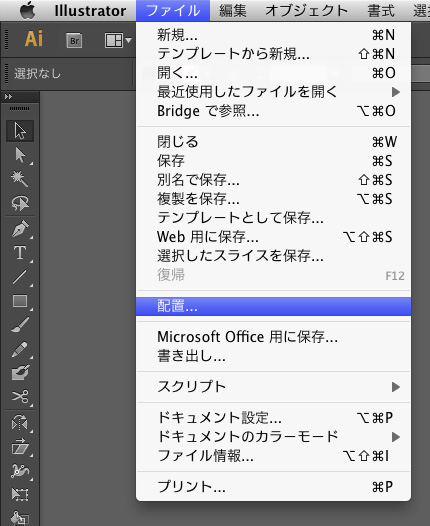The image size is (430, 526).
Task: Choose Web 用に保存...
Action: (x=274, y=237)
